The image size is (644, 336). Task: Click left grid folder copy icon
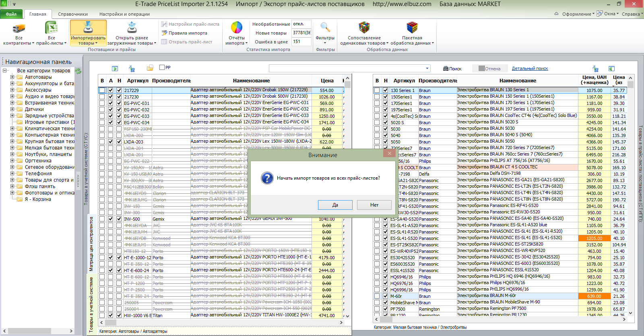pos(150,68)
